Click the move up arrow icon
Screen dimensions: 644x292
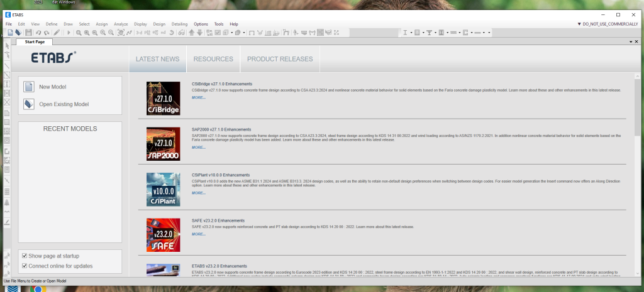coord(191,33)
